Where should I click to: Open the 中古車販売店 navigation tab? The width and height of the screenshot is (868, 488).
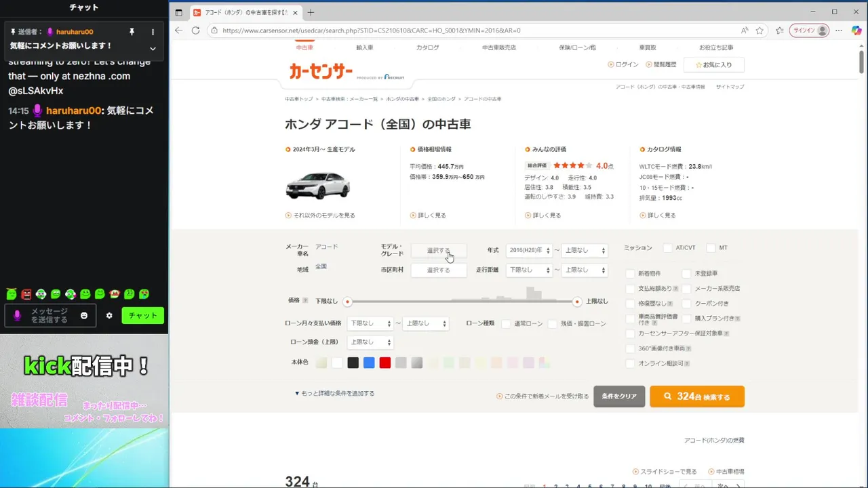point(499,47)
